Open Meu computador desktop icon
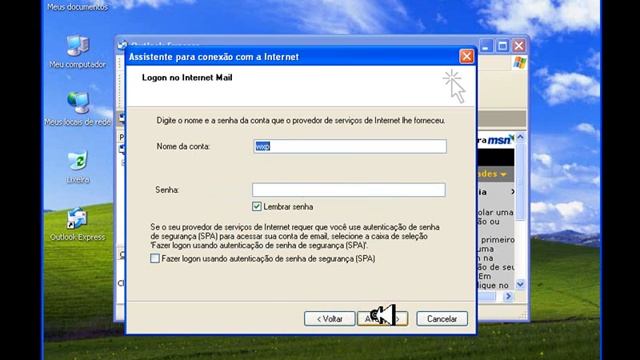640x360 pixels. click(78, 51)
